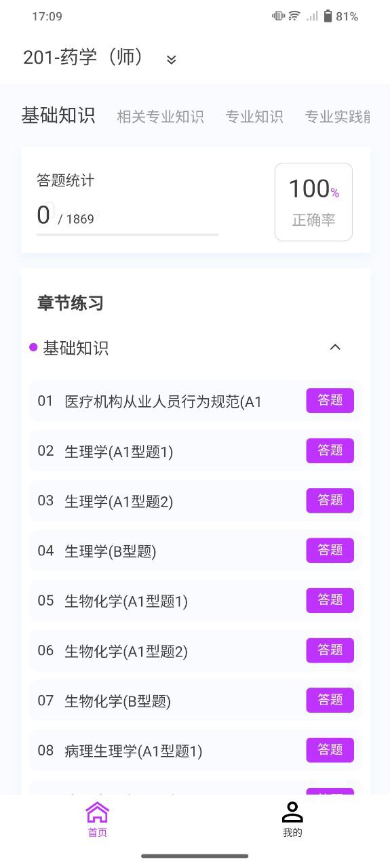Collapse the 基础知识 chapter section

335,347
